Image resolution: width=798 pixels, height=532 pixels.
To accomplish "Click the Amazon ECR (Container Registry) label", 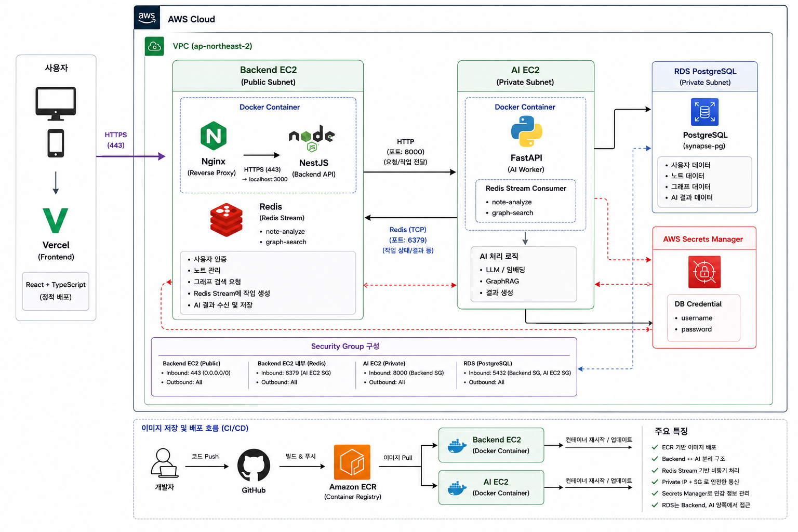I will (x=353, y=491).
